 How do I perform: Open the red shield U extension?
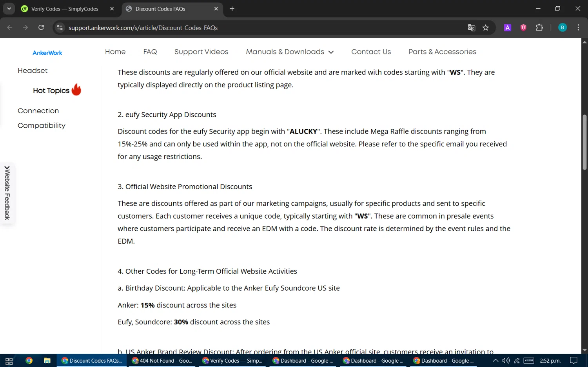pyautogui.click(x=523, y=27)
